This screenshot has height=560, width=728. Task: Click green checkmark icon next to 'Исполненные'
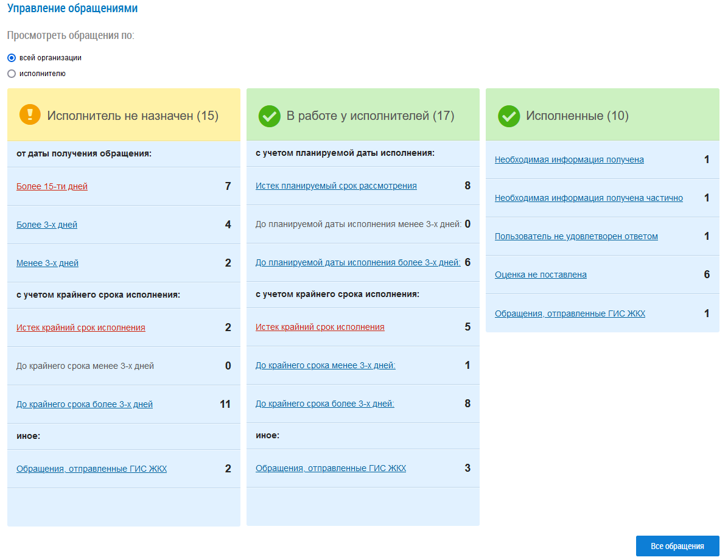click(x=509, y=116)
